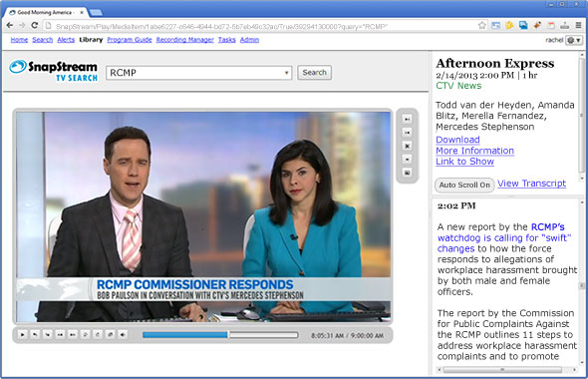The height and width of the screenshot is (379, 588).
Task: Toggle the Auto Scroll On button
Action: click(x=464, y=185)
